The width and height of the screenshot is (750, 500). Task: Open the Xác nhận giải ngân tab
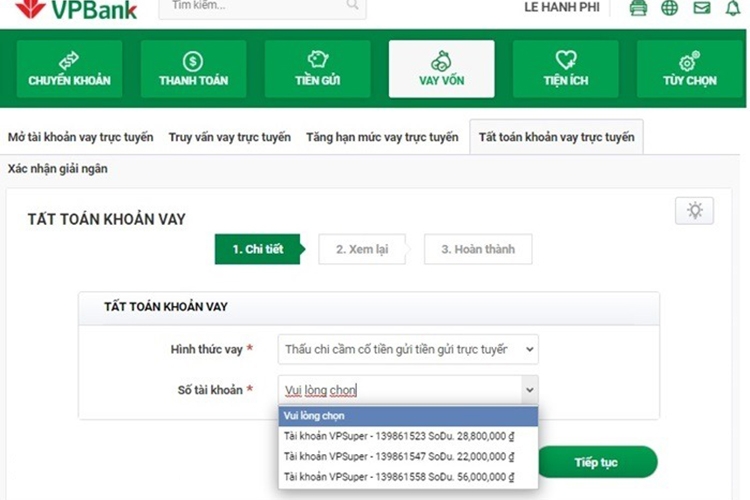pos(57,168)
